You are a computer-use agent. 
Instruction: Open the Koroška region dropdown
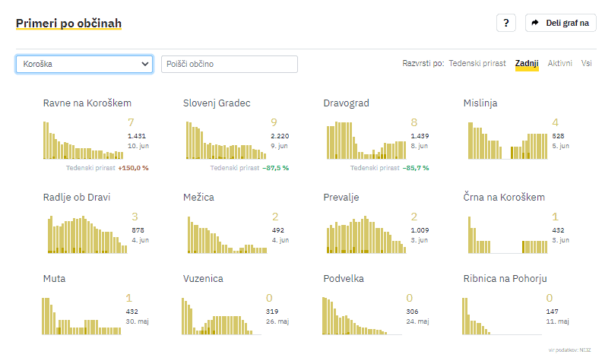[84, 64]
